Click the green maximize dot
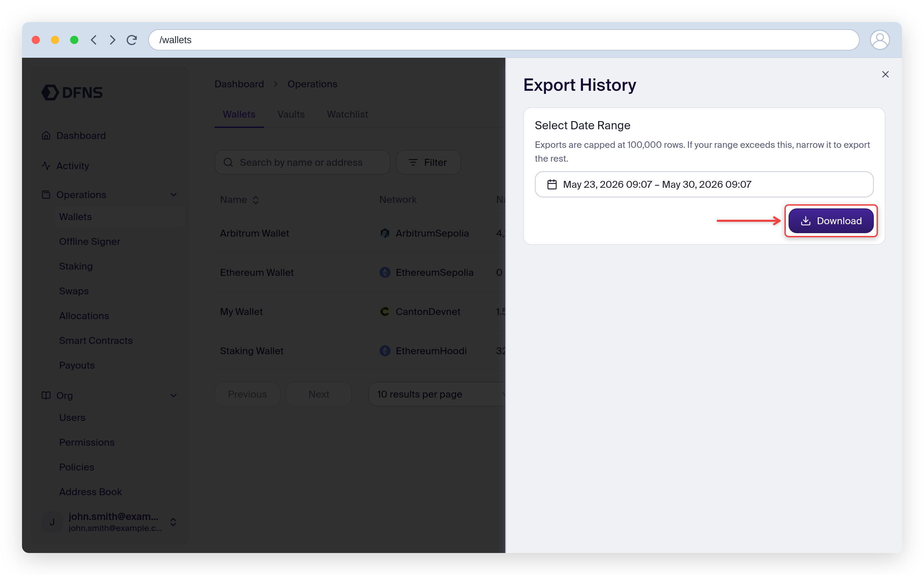This screenshot has height=575, width=924. [75, 40]
